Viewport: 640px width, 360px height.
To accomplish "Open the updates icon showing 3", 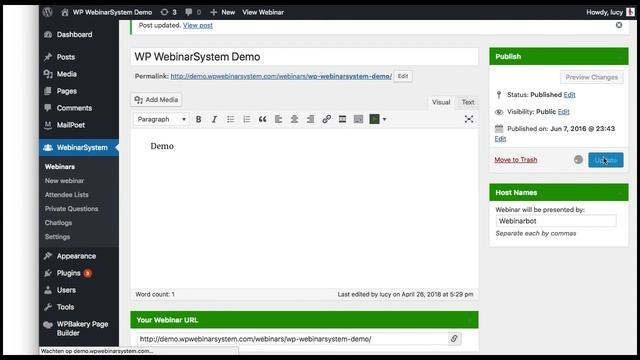I will click(169, 12).
